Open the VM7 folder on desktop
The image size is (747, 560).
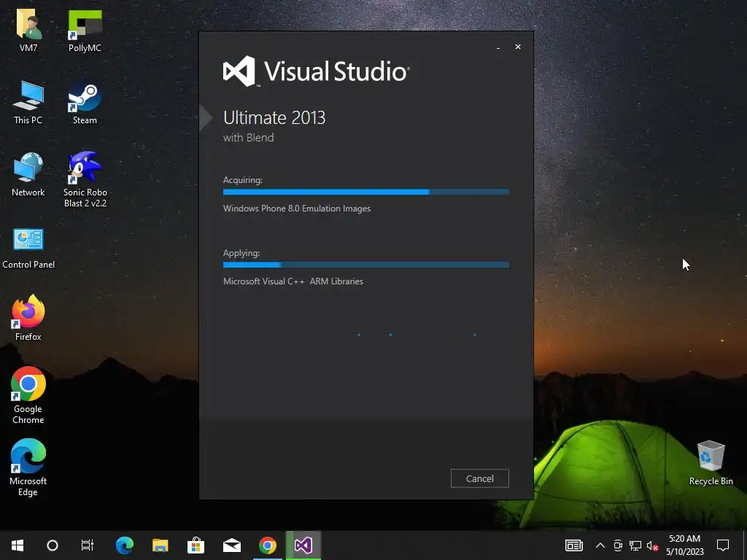coord(28,30)
